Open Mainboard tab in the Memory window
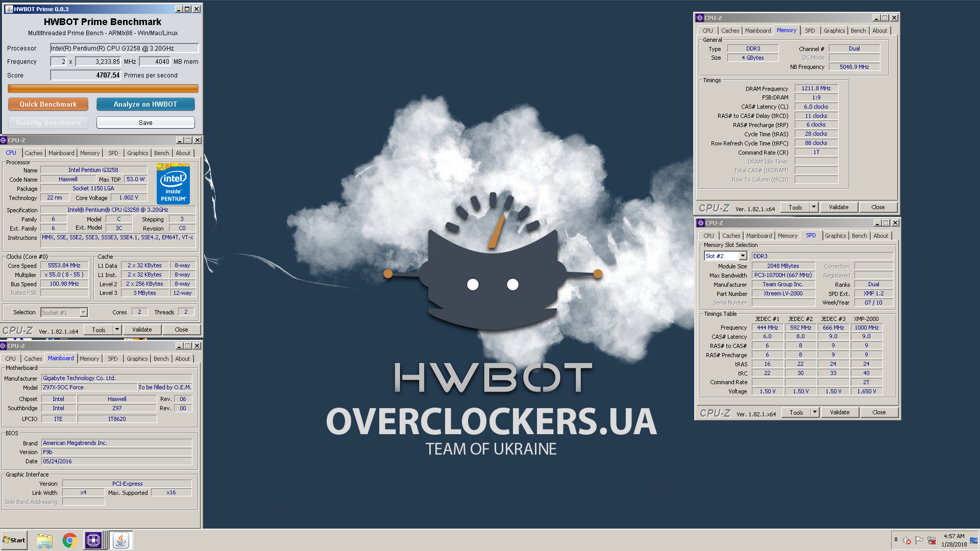 (758, 31)
